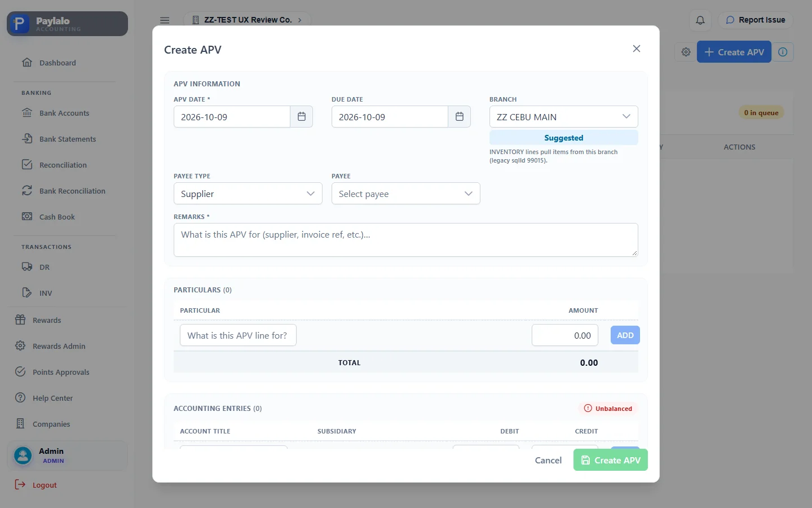Click the 0 in queue badge
The width and height of the screenshot is (812, 508).
761,113
